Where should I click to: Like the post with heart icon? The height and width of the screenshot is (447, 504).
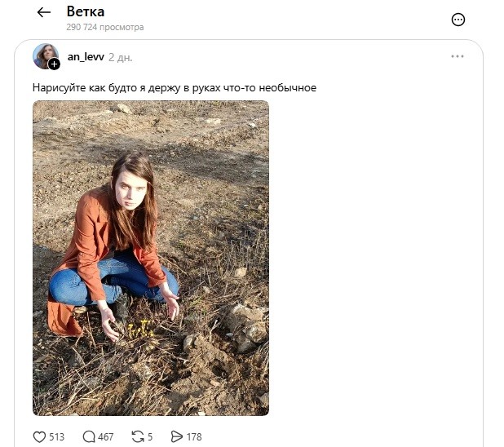click(x=39, y=436)
